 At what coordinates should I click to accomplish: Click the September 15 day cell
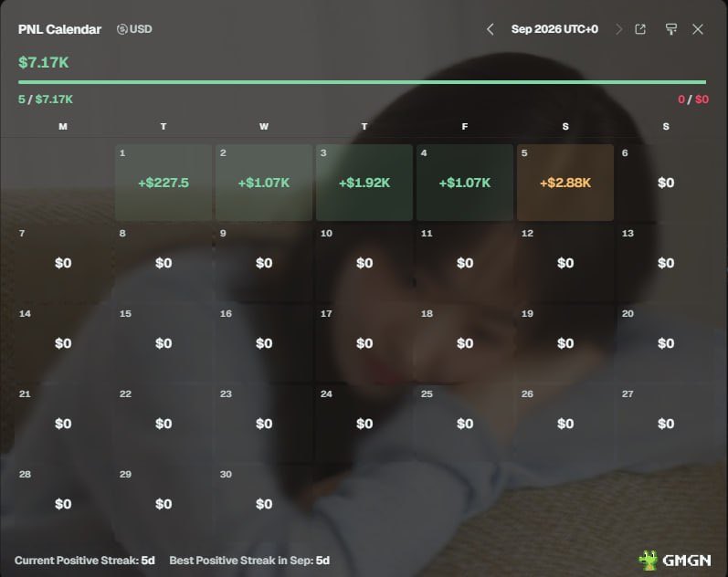[164, 343]
